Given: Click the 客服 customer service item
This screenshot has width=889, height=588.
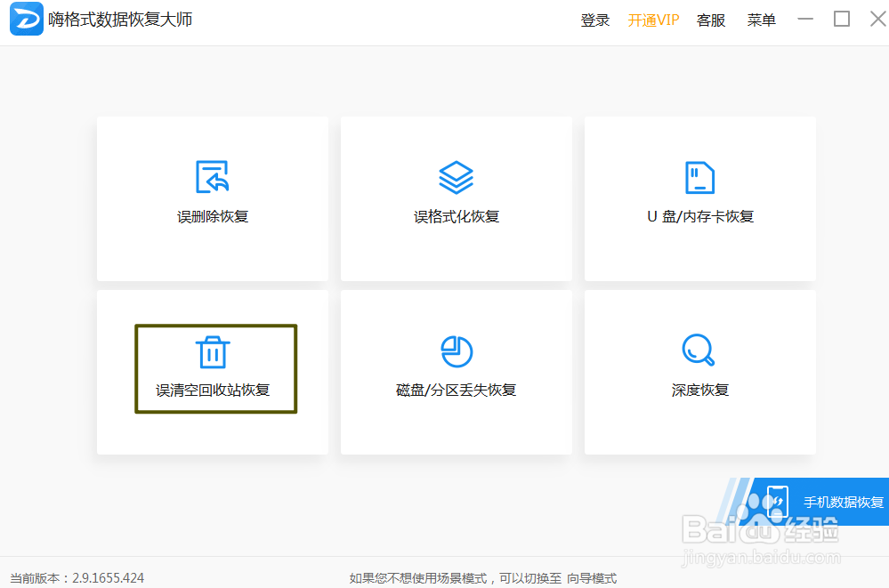Looking at the screenshot, I should pos(711,20).
